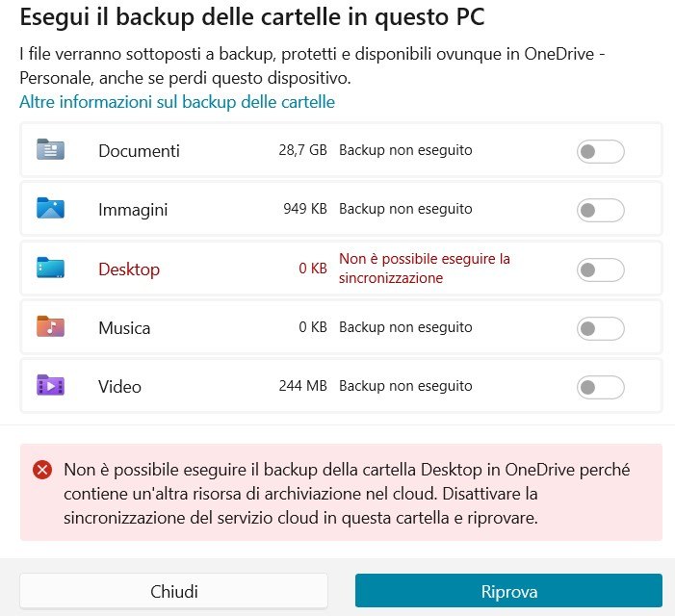
Task: Enable the Video backup toggle
Action: pyautogui.click(x=601, y=387)
